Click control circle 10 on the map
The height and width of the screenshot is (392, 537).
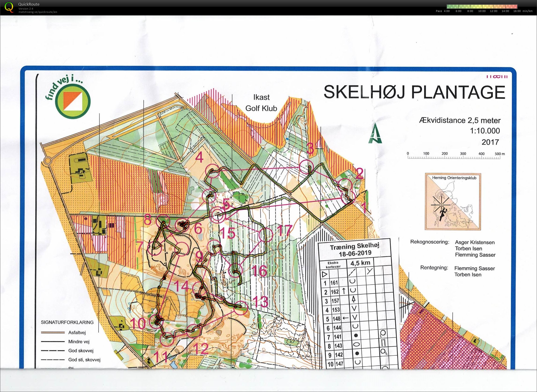tap(156, 321)
